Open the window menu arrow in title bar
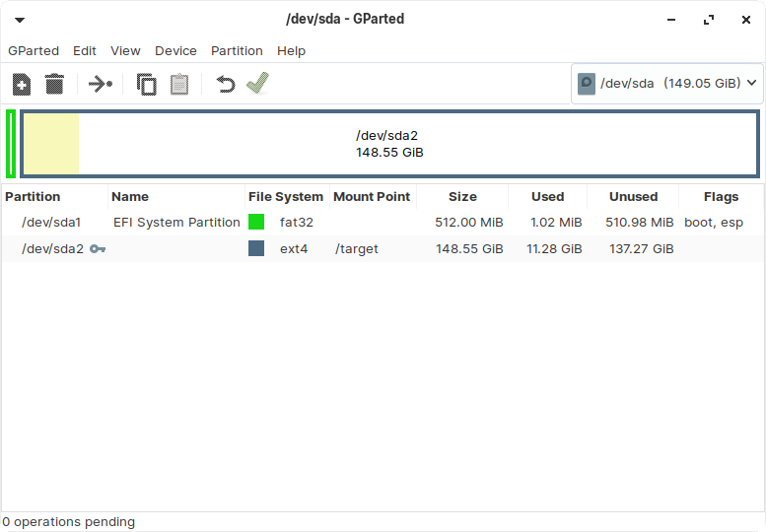The width and height of the screenshot is (766, 532). (x=19, y=19)
